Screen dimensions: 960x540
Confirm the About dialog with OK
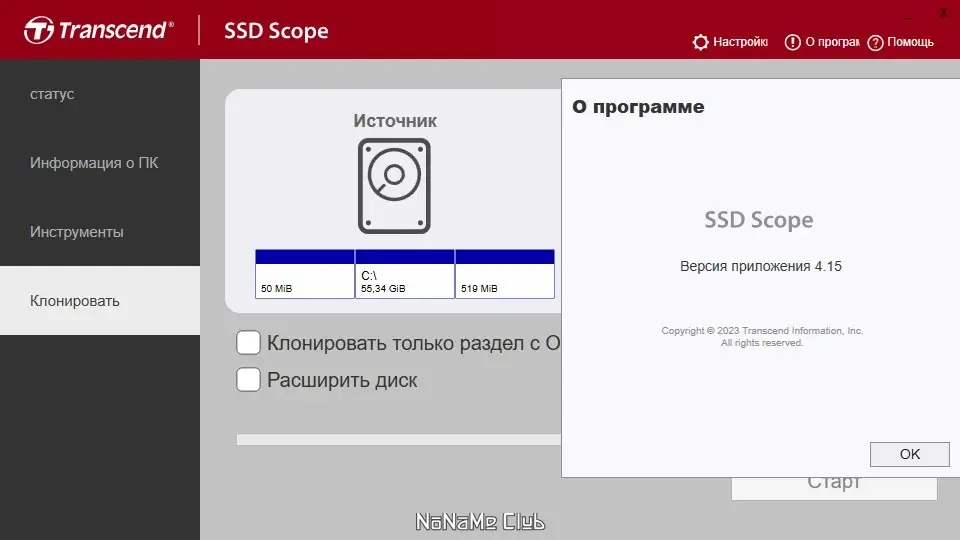click(x=910, y=454)
